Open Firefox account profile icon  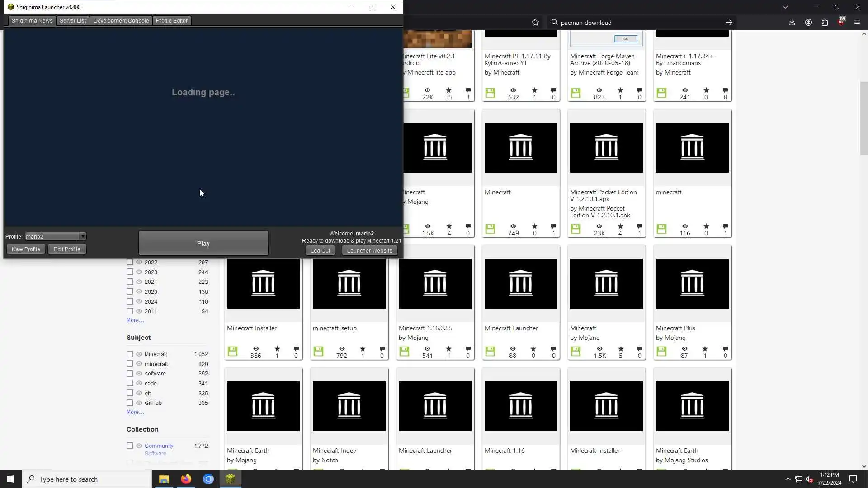808,23
